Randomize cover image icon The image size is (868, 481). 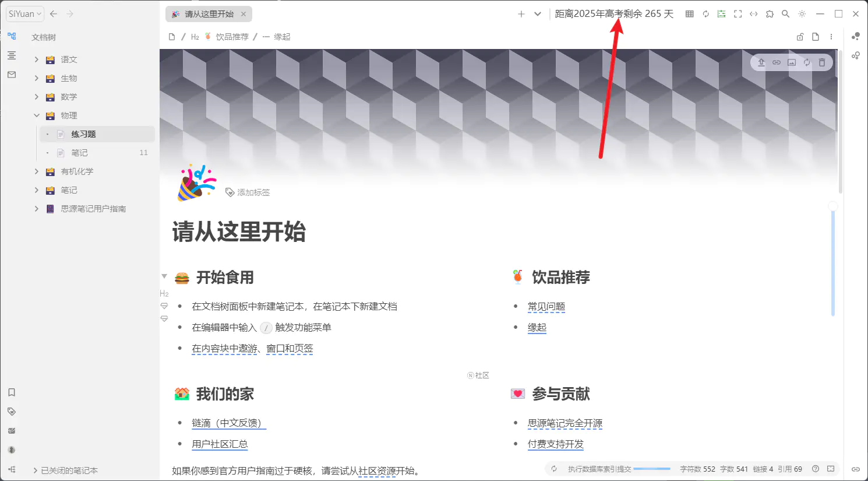click(807, 62)
